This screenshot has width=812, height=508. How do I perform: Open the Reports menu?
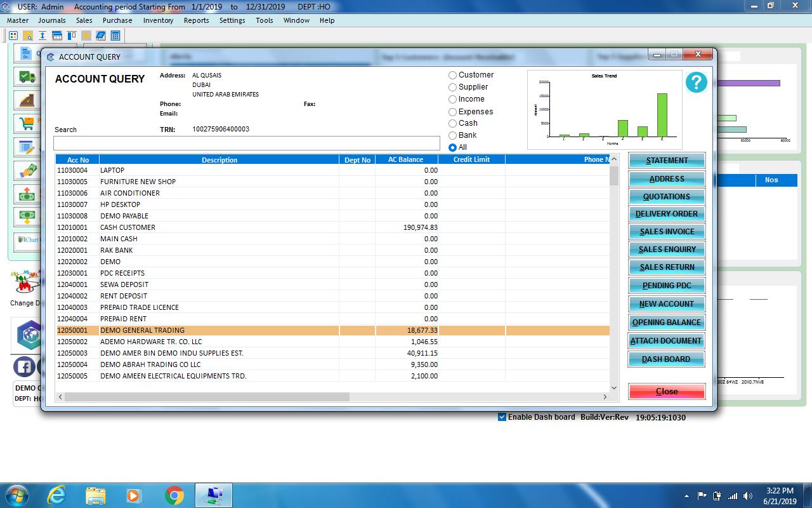tap(196, 20)
